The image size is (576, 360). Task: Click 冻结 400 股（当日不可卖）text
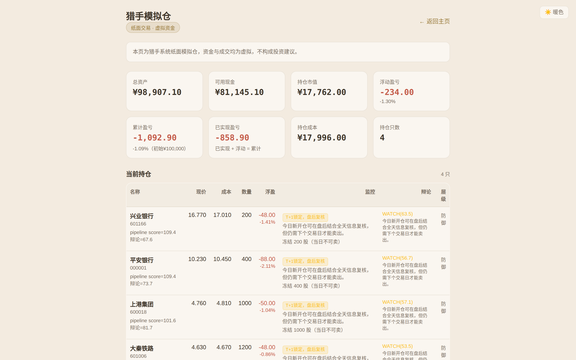click(x=311, y=286)
